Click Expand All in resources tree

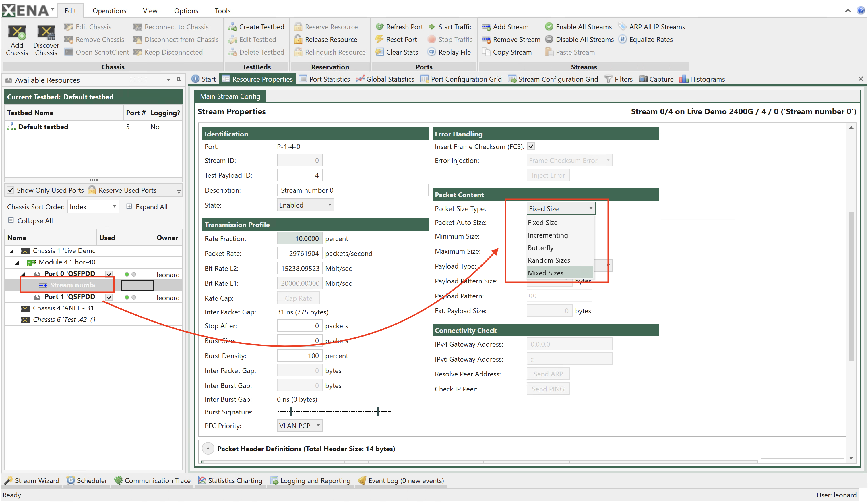pos(147,207)
